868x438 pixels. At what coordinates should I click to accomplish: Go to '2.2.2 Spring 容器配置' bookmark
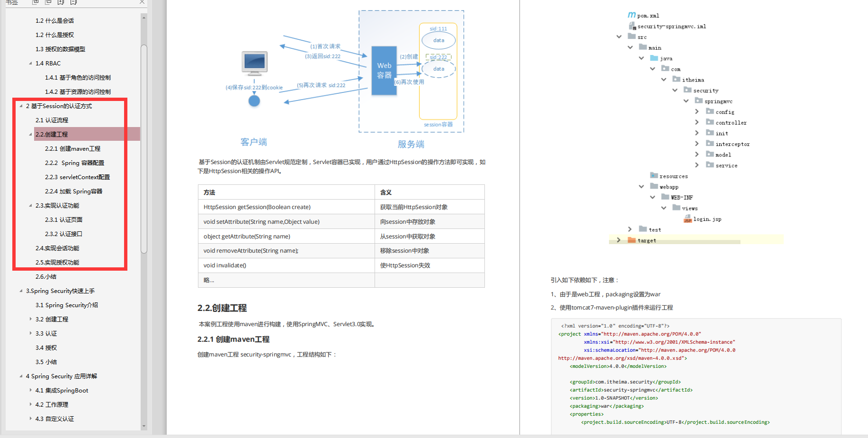74,163
